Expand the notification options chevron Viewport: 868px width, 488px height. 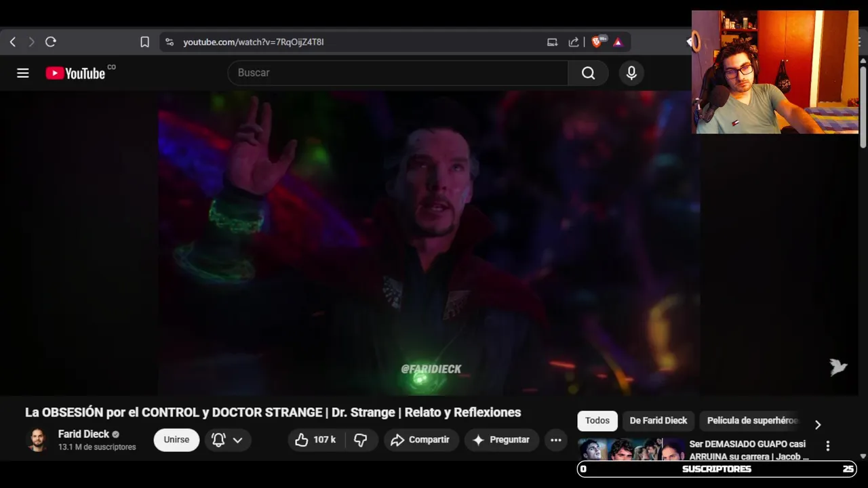point(237,440)
